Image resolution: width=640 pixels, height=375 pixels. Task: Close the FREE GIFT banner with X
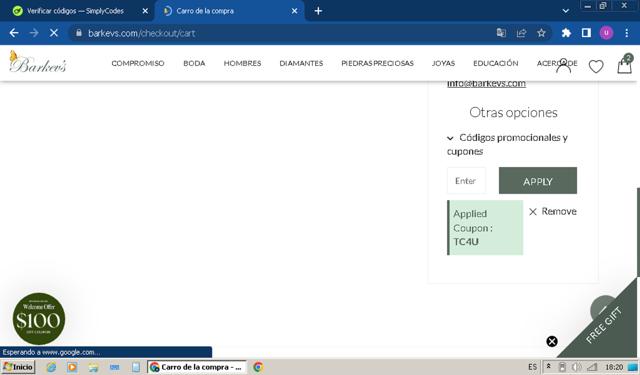(552, 341)
